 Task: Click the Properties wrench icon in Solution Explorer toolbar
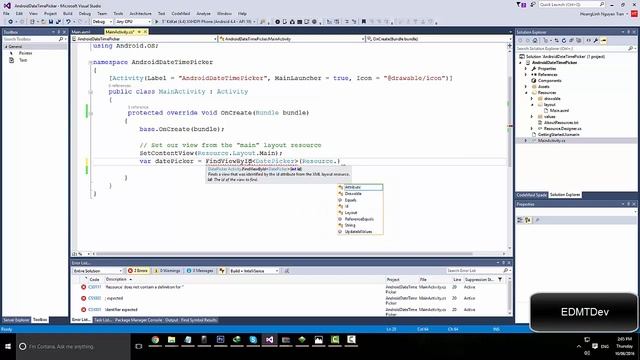pos(596,40)
